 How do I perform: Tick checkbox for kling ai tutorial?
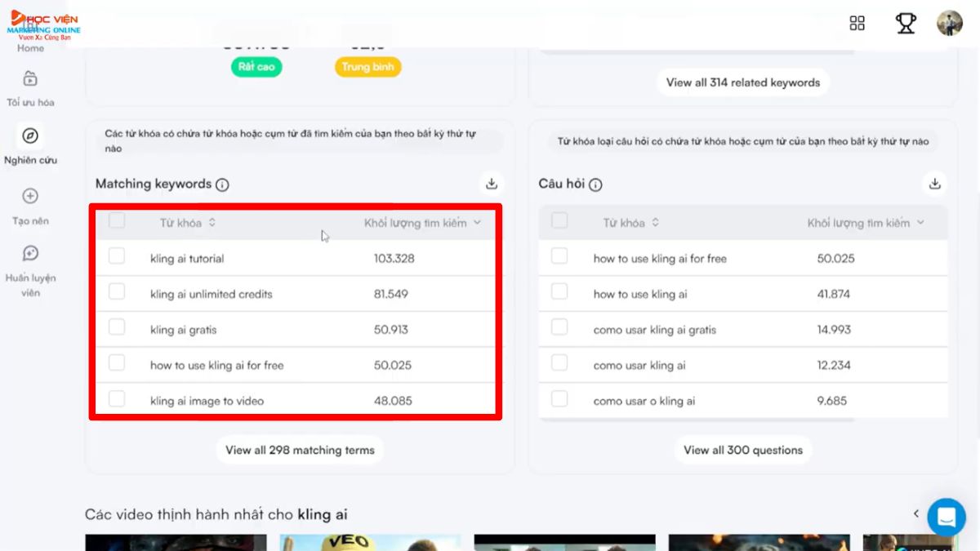pos(117,256)
